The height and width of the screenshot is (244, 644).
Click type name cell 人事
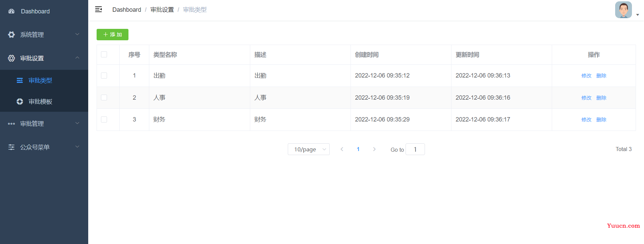[159, 98]
